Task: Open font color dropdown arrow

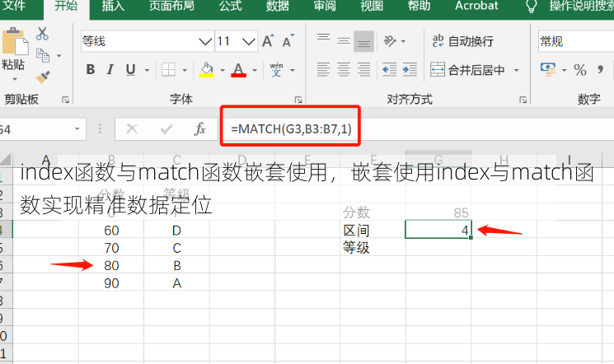Action: coord(255,71)
